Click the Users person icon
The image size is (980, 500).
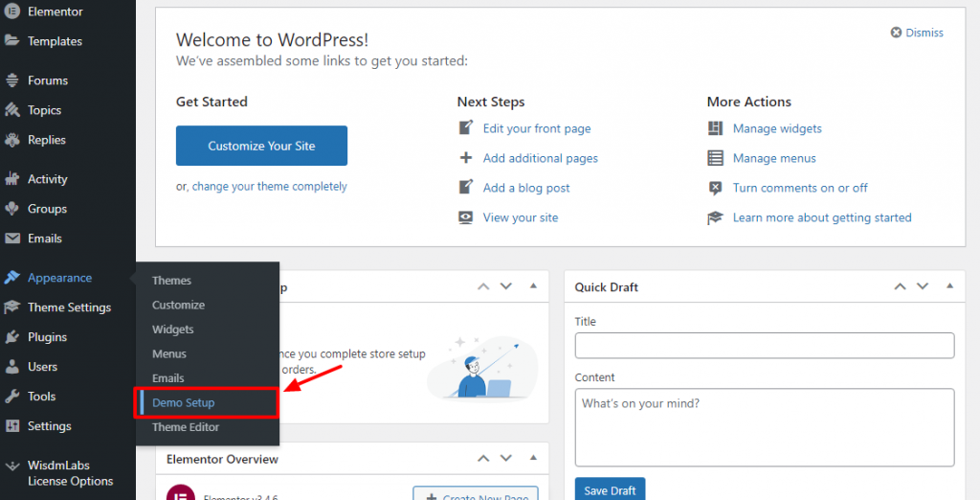(x=11, y=367)
